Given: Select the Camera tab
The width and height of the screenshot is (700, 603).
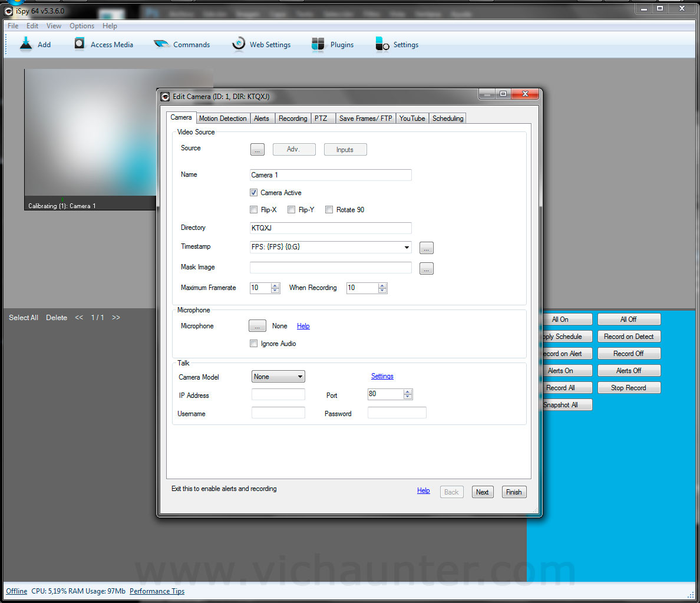Looking at the screenshot, I should [181, 117].
